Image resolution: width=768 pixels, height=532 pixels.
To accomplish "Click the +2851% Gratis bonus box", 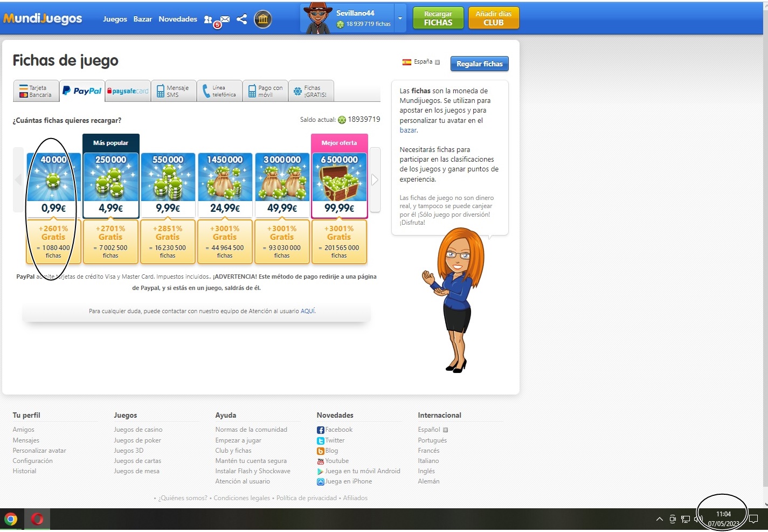I will pyautogui.click(x=168, y=241).
